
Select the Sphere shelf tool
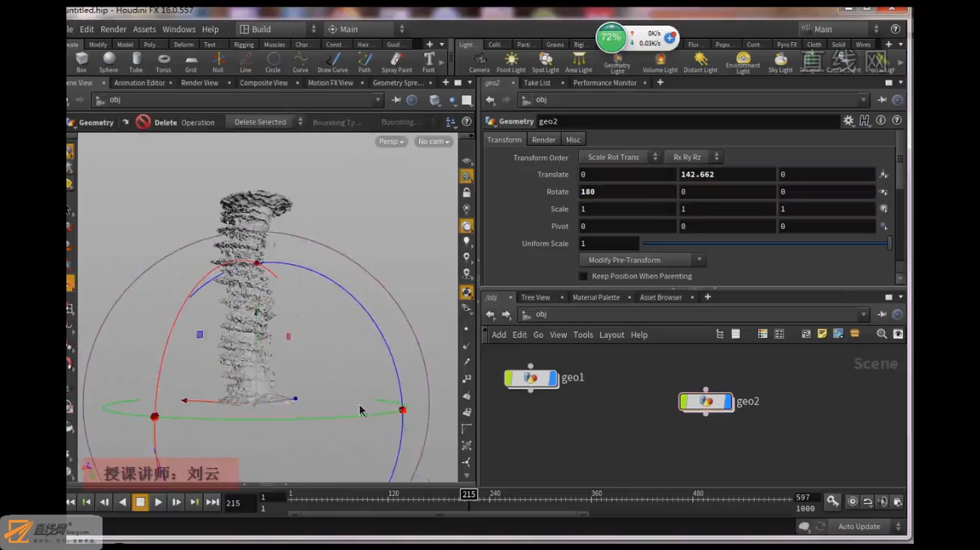pos(109,62)
